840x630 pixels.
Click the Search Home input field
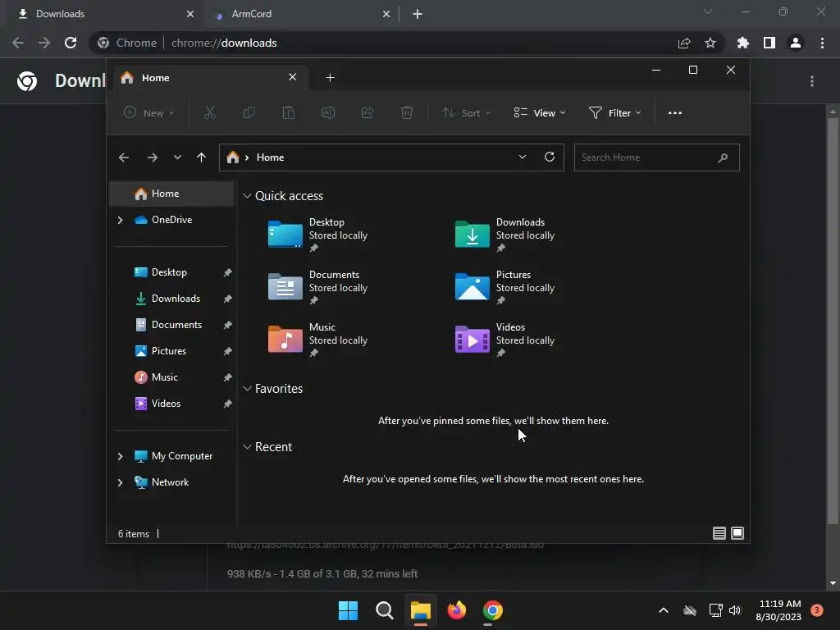[x=656, y=157]
